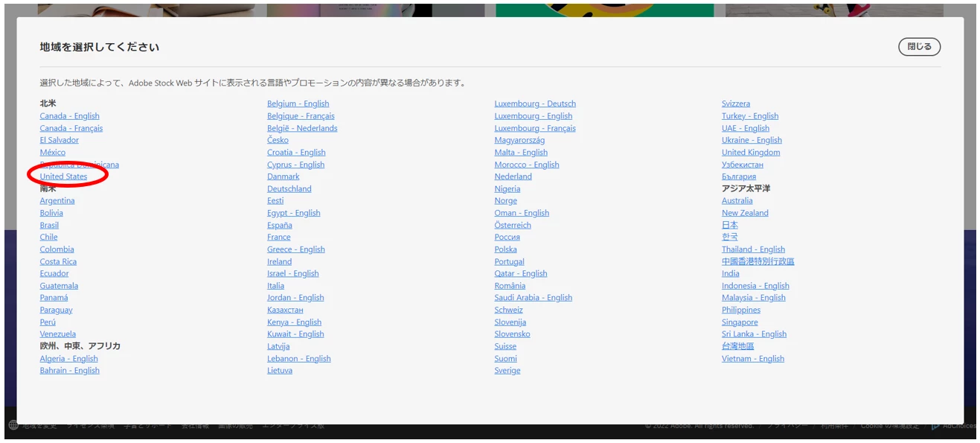Pick Lietuva region link
This screenshot has height=443, width=980.
[280, 371]
